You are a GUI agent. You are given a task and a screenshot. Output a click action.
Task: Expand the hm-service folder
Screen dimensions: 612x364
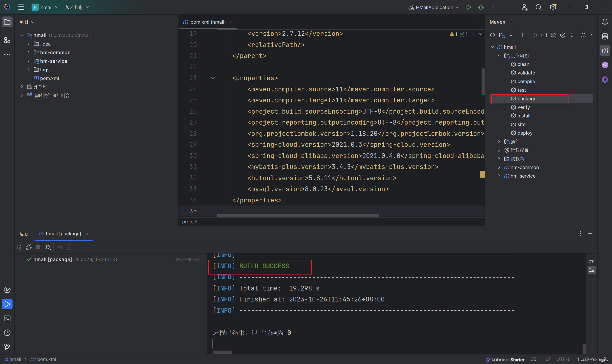click(x=28, y=61)
